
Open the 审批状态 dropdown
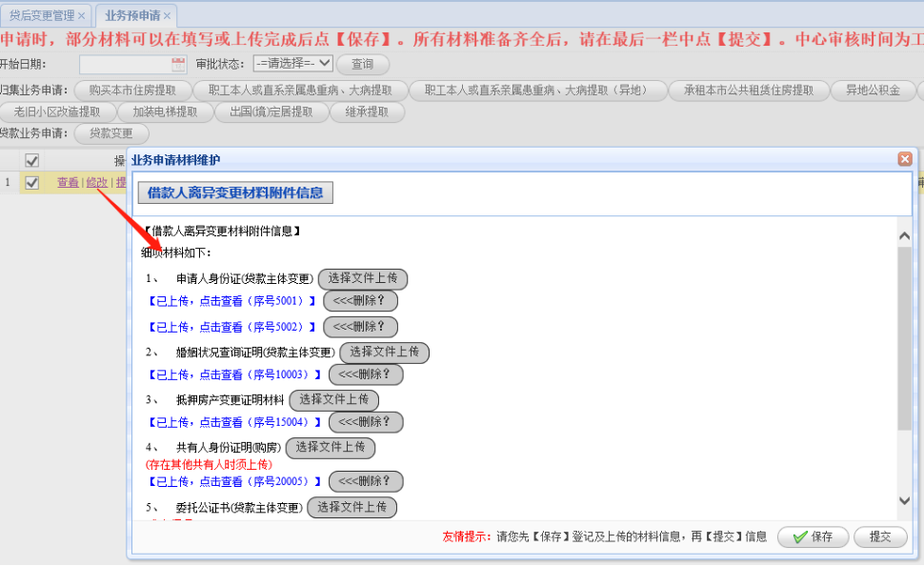point(292,64)
